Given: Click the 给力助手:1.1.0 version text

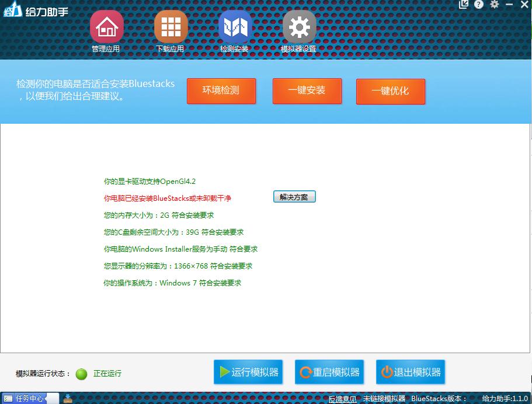Looking at the screenshot, I should 505,399.
